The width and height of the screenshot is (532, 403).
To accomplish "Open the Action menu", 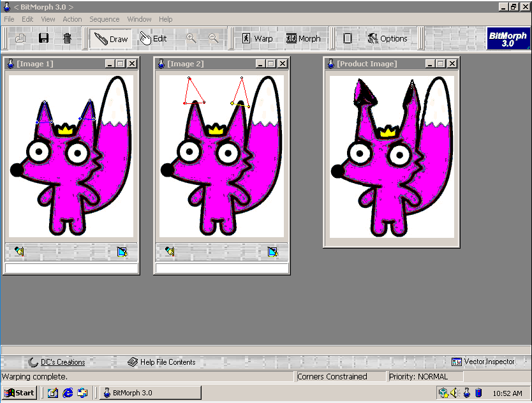I will [72, 19].
